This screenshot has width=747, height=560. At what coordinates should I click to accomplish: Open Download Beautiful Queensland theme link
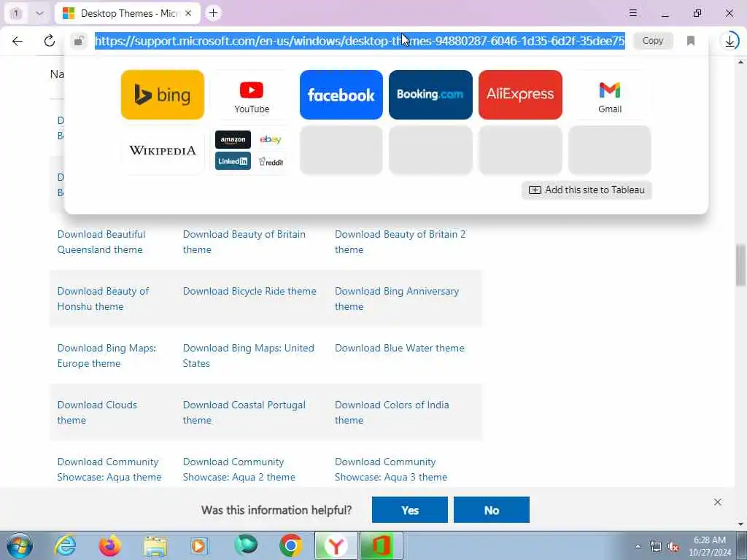coord(101,242)
